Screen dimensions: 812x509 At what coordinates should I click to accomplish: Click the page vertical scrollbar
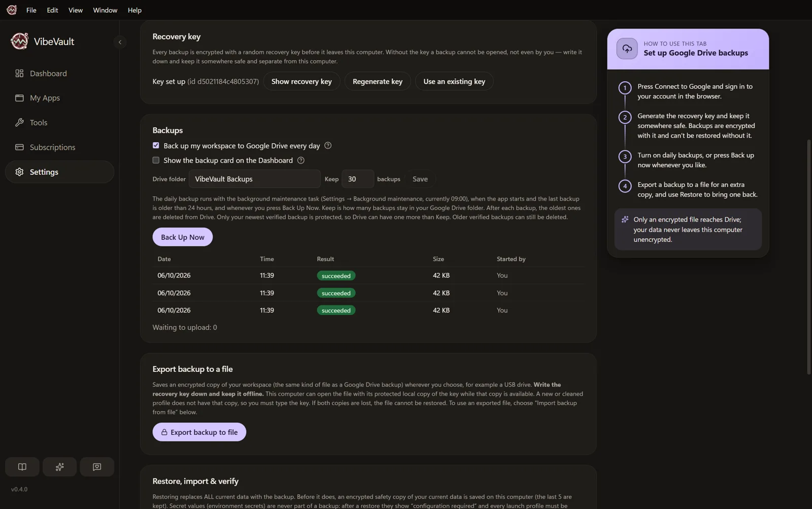tap(809, 257)
